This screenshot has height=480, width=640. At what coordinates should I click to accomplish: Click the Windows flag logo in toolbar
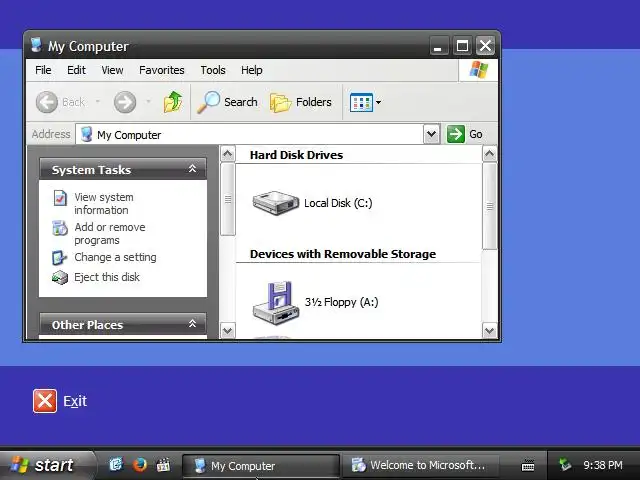(x=478, y=70)
